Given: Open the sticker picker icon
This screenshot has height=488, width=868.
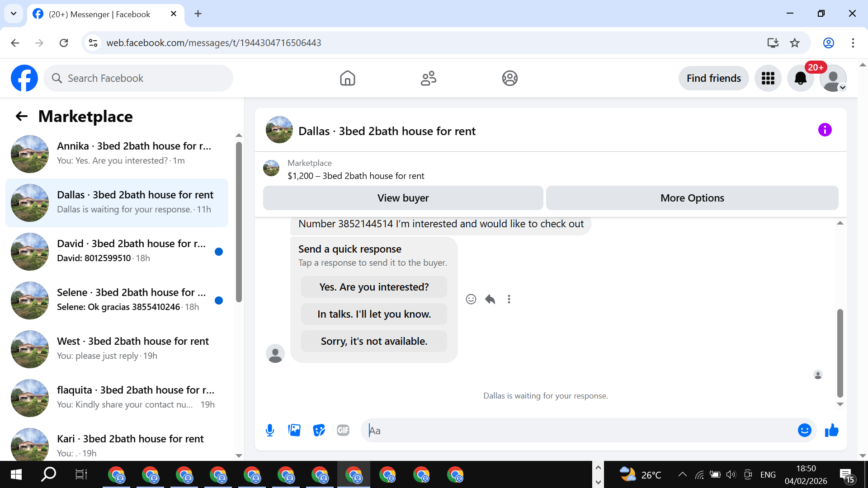Looking at the screenshot, I should coord(319,430).
